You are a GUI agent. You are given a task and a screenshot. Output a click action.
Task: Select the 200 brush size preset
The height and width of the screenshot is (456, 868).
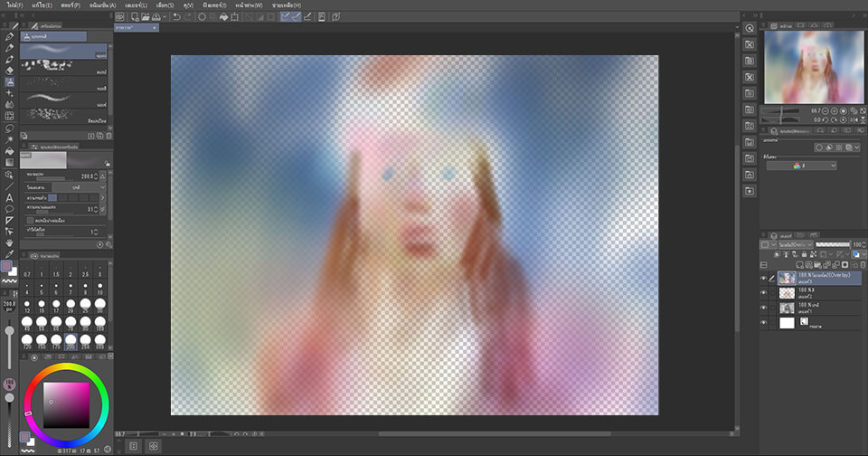[x=71, y=339]
